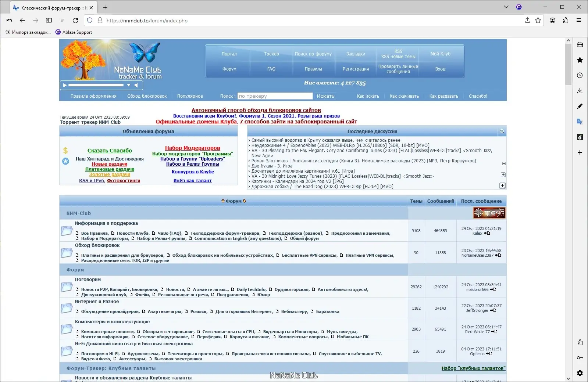Open the Портал menu item
The image size is (588, 382).
tap(229, 54)
